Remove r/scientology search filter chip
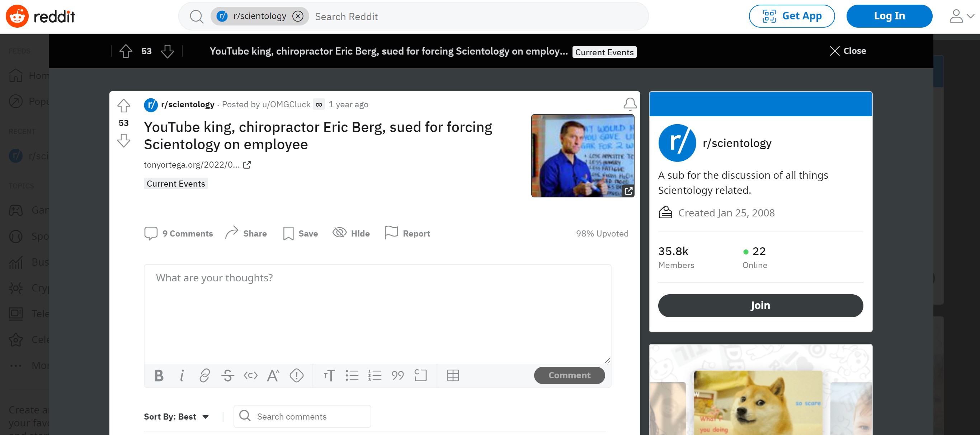Viewport: 980px width, 435px height. point(298,16)
